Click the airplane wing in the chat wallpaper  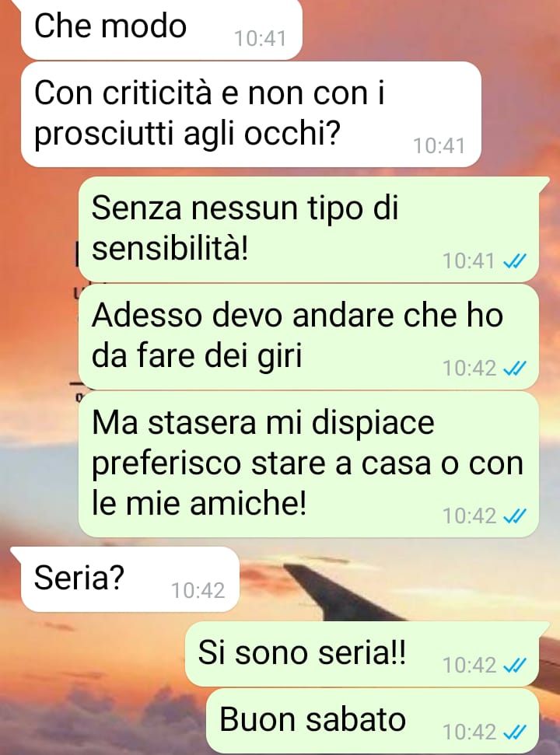tap(337, 593)
